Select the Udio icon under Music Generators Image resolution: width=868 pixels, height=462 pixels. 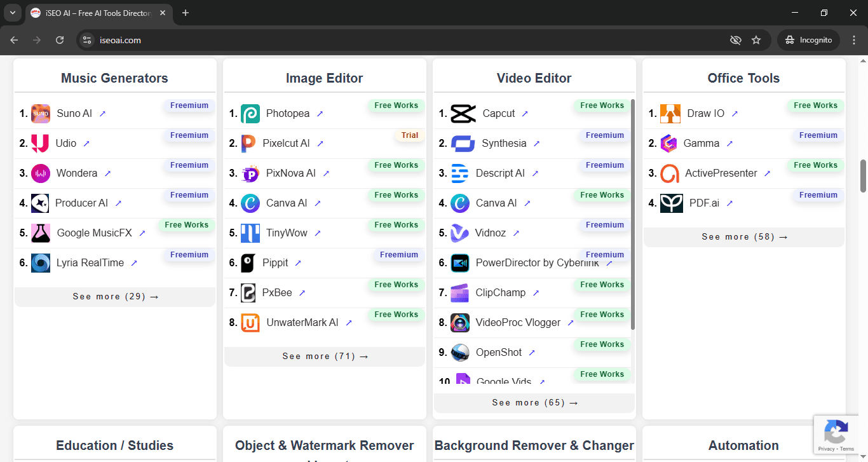point(40,143)
